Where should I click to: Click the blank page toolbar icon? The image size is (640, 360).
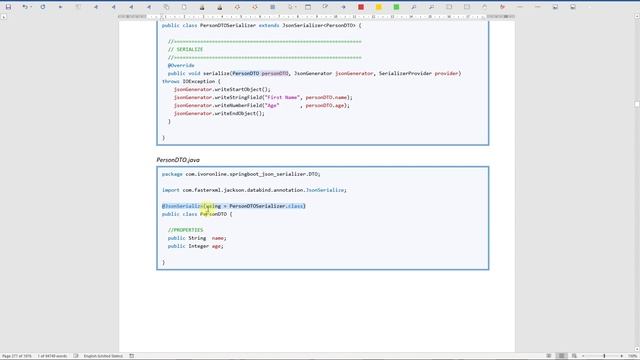(x=184, y=7)
